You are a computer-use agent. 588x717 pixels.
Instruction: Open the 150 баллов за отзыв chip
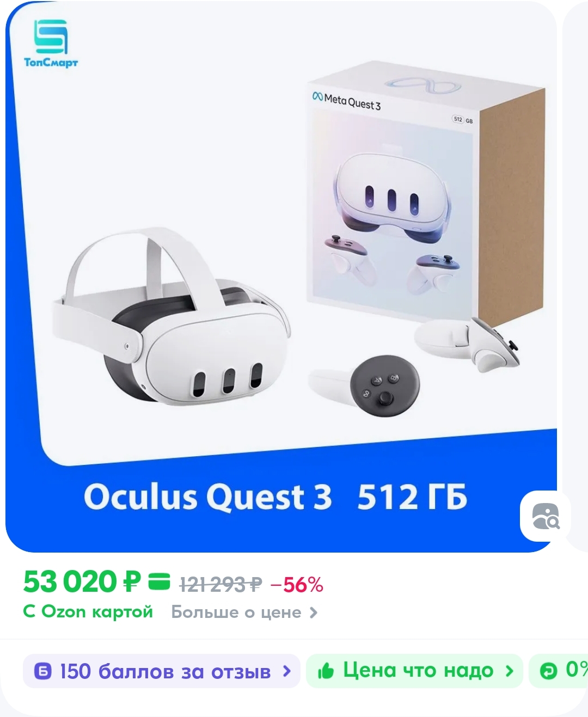coord(161,671)
